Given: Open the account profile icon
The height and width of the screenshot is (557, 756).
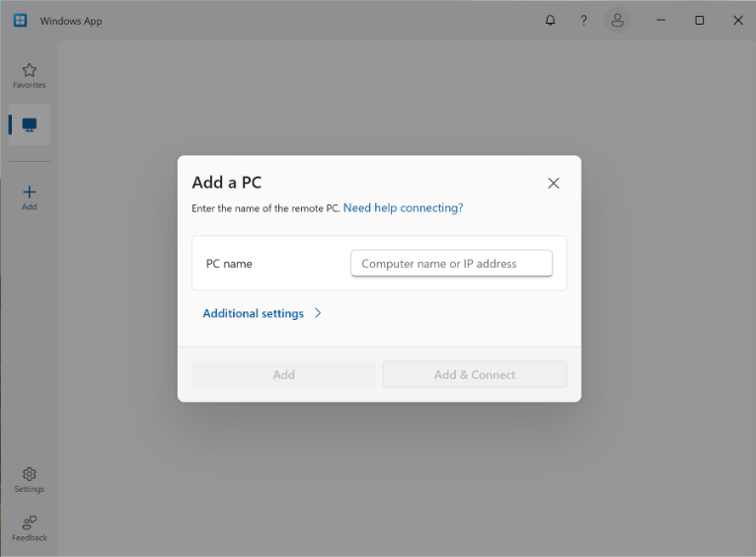Looking at the screenshot, I should point(617,21).
